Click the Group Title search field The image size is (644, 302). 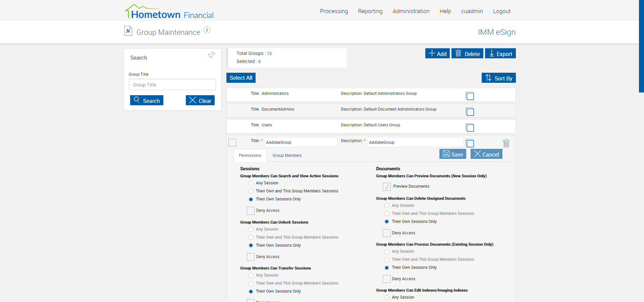click(172, 85)
